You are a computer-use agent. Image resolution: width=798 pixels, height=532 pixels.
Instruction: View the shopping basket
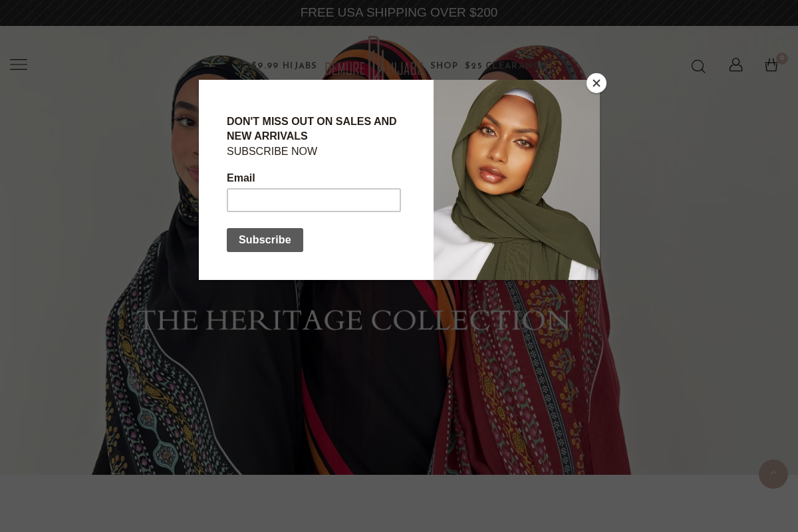point(771,65)
